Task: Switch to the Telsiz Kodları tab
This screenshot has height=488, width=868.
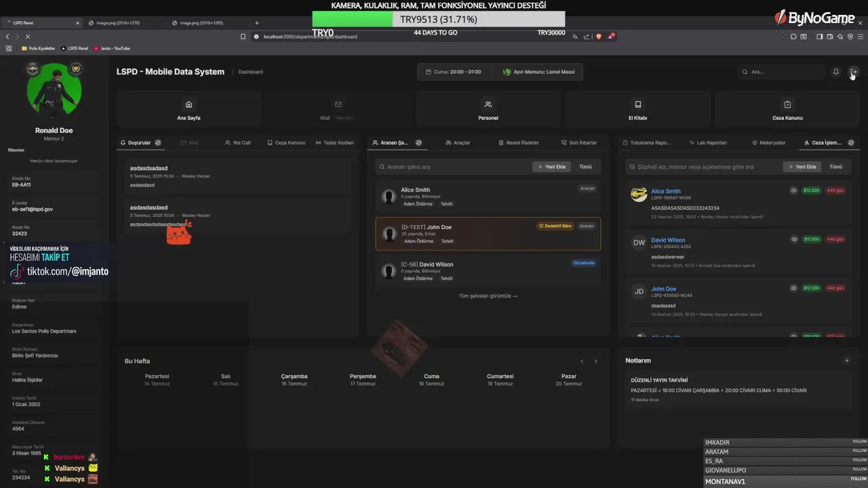Action: coord(335,143)
